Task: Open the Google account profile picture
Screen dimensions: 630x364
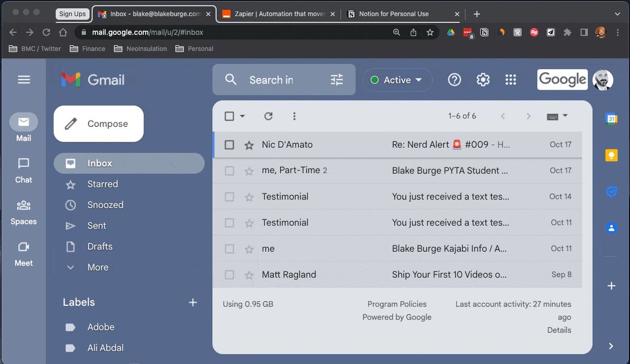Action: tap(603, 80)
